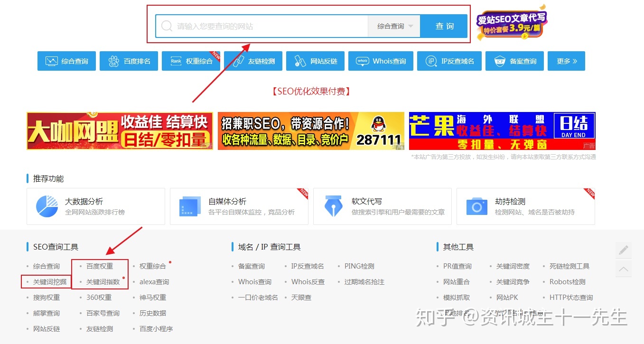Open the 百度排名 ranking tool

129,61
